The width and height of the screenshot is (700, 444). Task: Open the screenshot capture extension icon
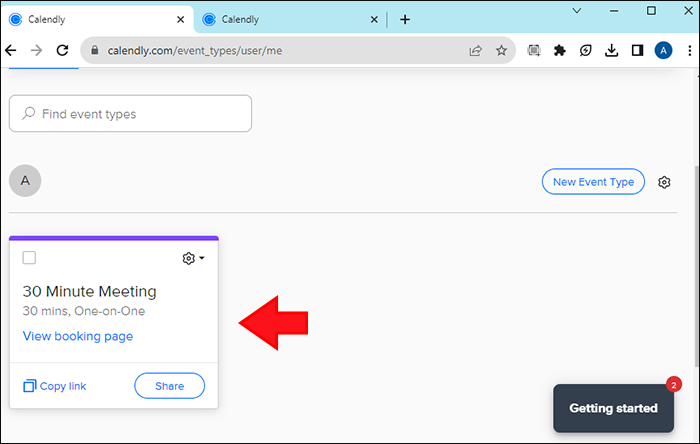534,50
